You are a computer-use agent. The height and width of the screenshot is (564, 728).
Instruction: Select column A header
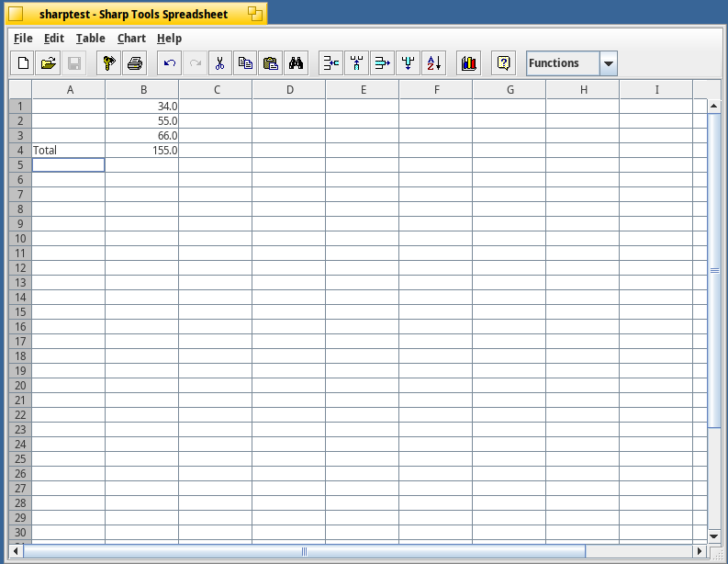click(x=69, y=90)
